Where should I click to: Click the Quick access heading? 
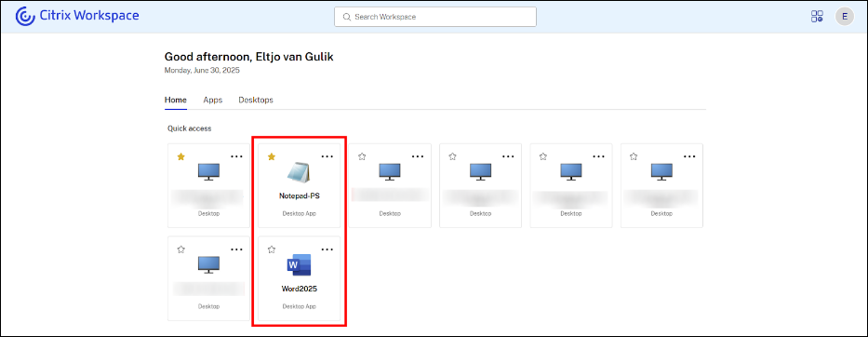189,128
